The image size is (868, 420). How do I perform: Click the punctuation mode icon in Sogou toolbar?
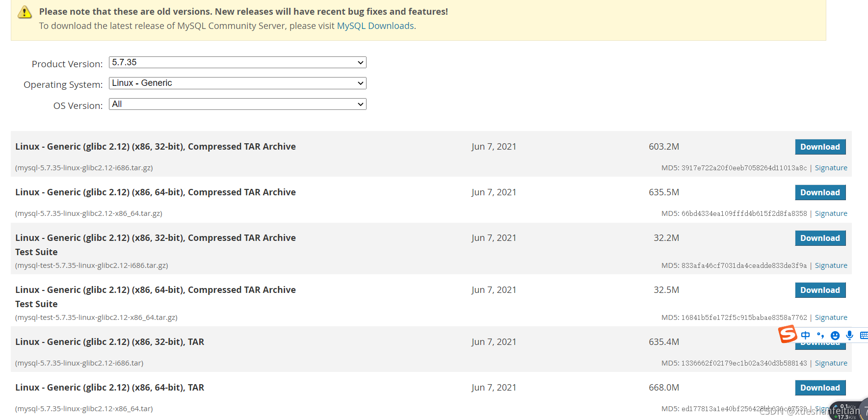(x=820, y=336)
